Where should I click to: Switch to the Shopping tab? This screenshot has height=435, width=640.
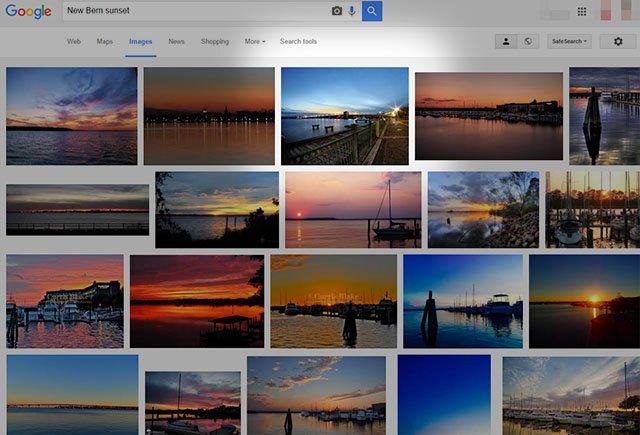tap(215, 41)
